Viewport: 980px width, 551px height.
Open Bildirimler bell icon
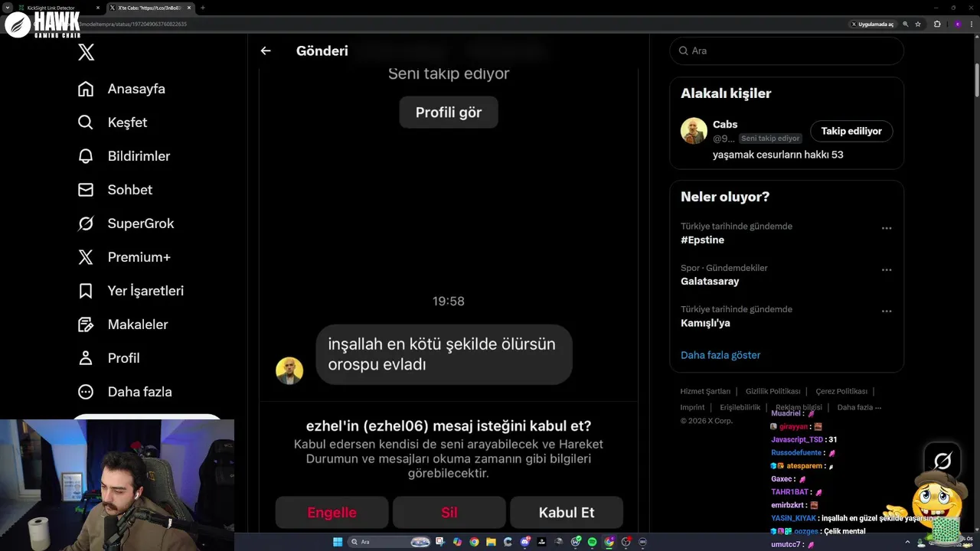coord(86,156)
